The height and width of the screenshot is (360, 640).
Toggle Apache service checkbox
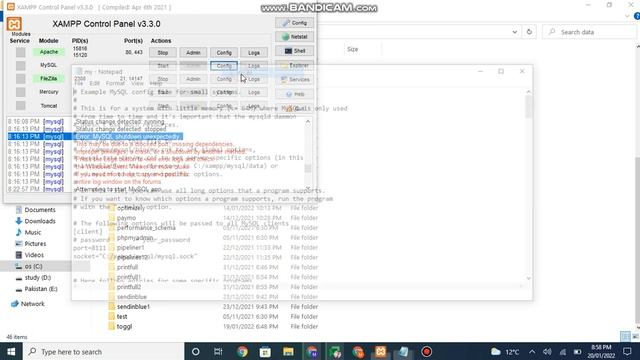20,52
